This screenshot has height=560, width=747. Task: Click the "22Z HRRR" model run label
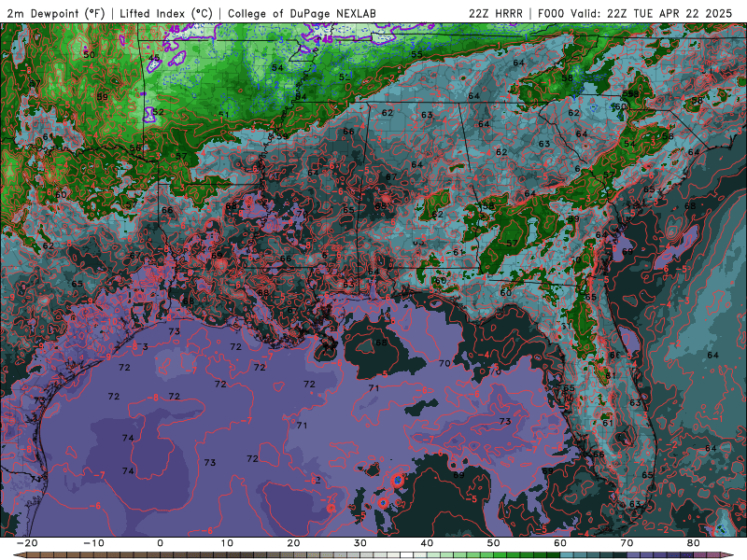tap(496, 14)
